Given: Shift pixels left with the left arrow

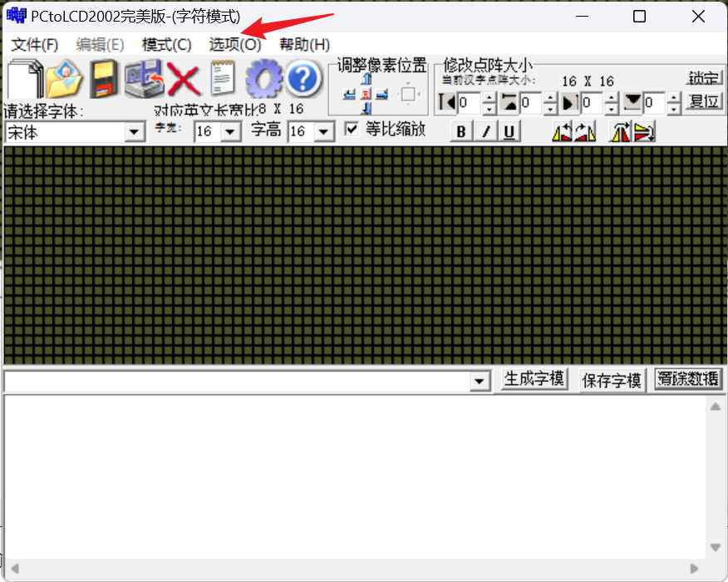Looking at the screenshot, I should (349, 95).
